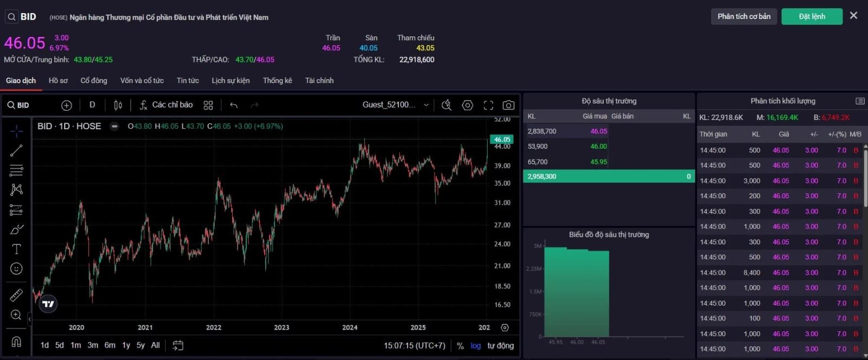This screenshot has width=868, height=360.
Task: Toggle percent scale mode
Action: [460, 345]
